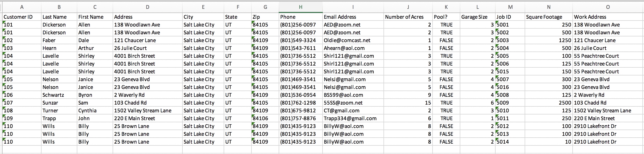Click the 'Pool?' header cell

pyautogui.click(x=446, y=17)
